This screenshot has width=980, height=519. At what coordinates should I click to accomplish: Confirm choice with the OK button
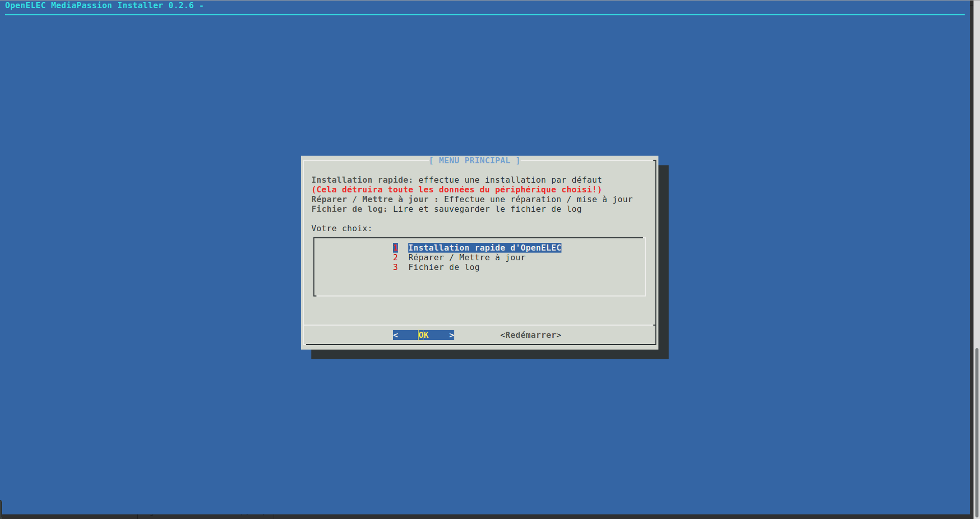[x=423, y=335]
